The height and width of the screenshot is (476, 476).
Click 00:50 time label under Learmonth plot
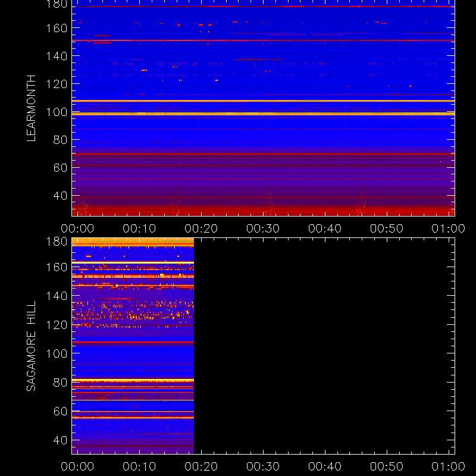point(387,228)
